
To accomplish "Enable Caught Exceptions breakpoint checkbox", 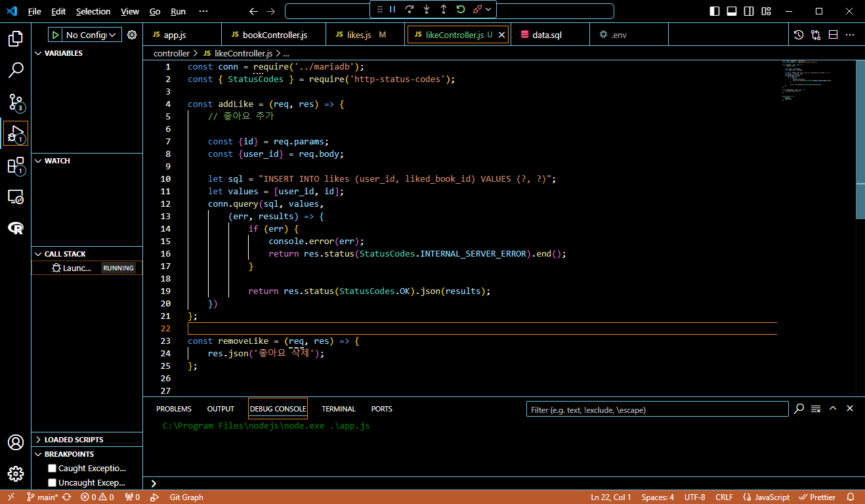I will 52,469.
